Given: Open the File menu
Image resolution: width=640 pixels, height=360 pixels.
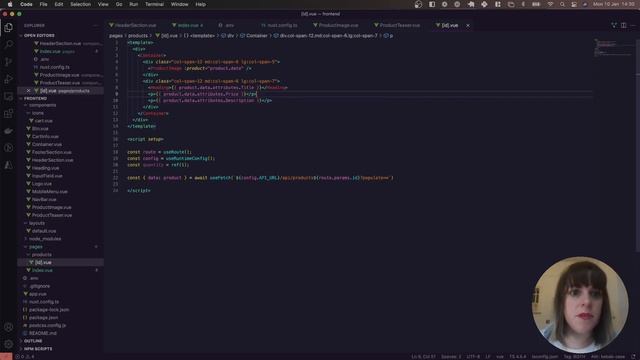Looking at the screenshot, I should tap(43, 4).
